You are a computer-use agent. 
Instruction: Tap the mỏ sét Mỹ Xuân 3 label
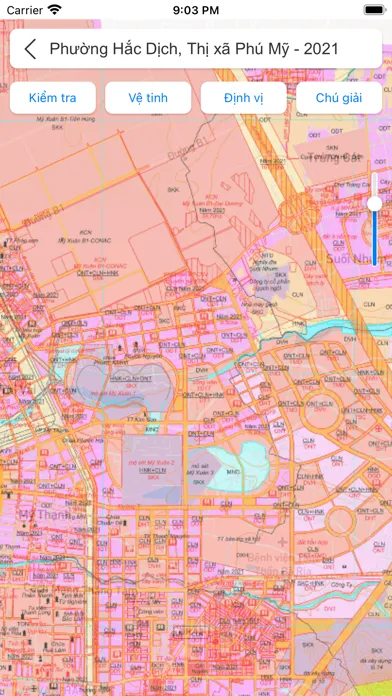[200, 470]
